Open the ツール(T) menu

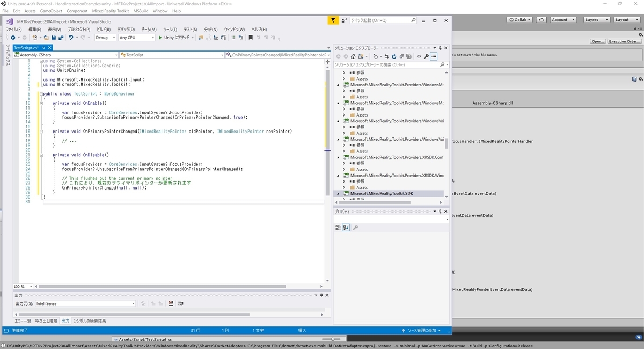pos(170,29)
